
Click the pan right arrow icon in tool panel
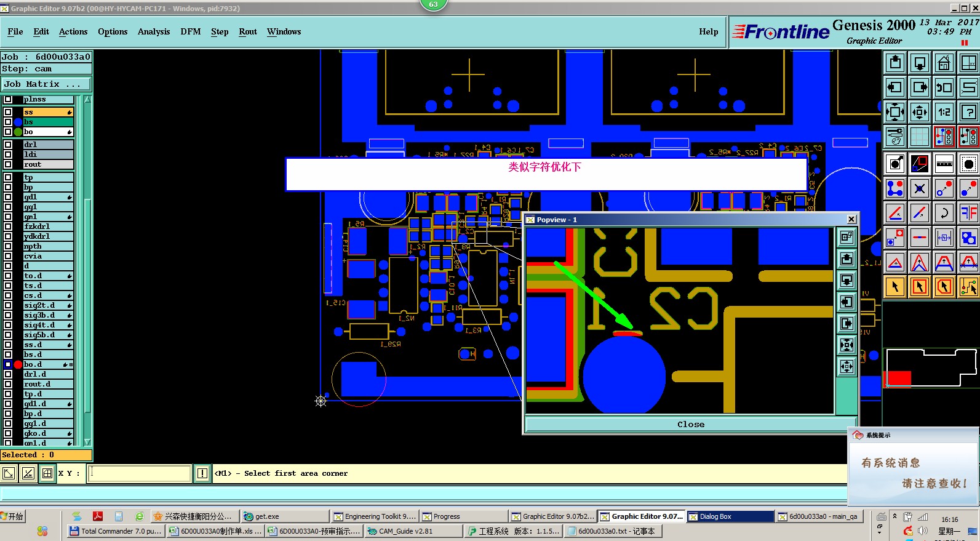click(x=919, y=87)
